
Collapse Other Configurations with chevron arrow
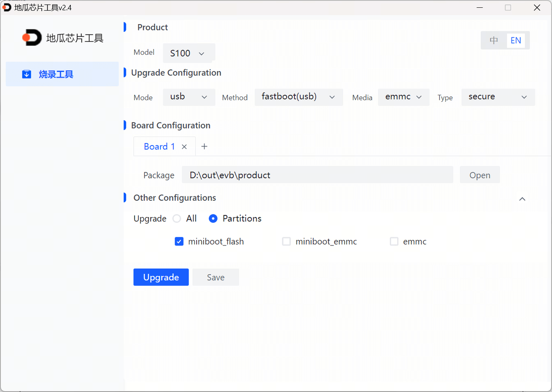point(522,199)
